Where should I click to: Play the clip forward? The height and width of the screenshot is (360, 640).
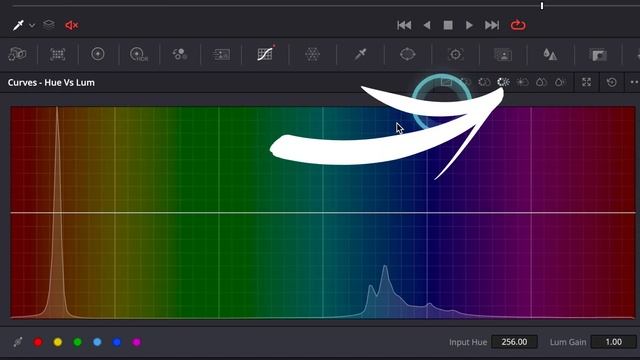469,25
